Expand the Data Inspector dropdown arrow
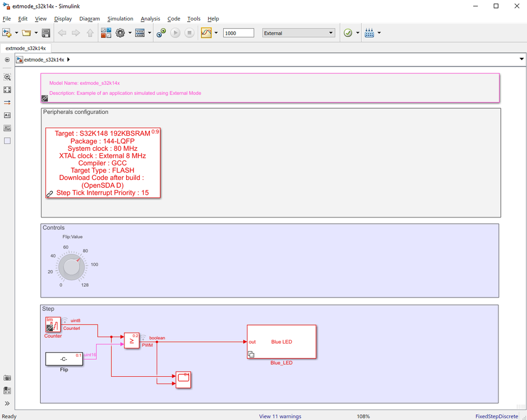 (216, 33)
